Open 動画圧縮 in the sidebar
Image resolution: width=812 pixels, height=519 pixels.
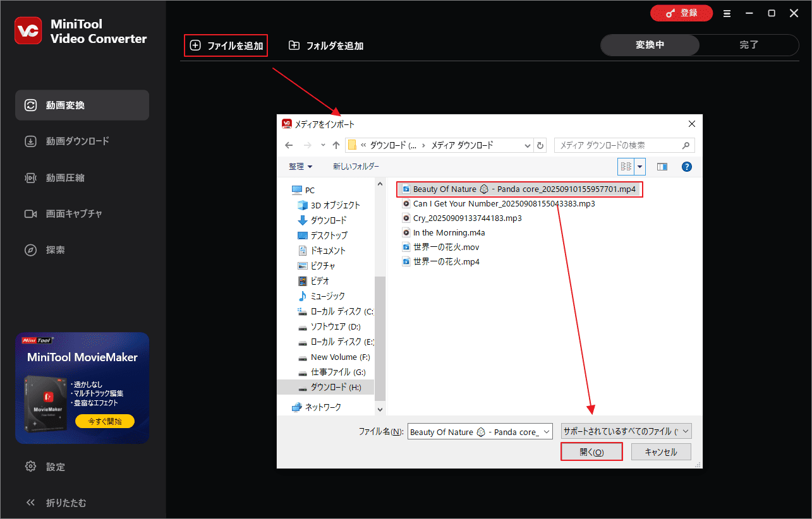point(82,177)
